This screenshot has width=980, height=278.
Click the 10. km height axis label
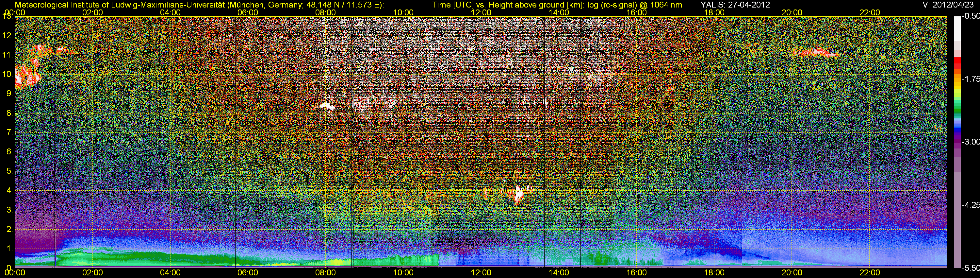pyautogui.click(x=7, y=74)
